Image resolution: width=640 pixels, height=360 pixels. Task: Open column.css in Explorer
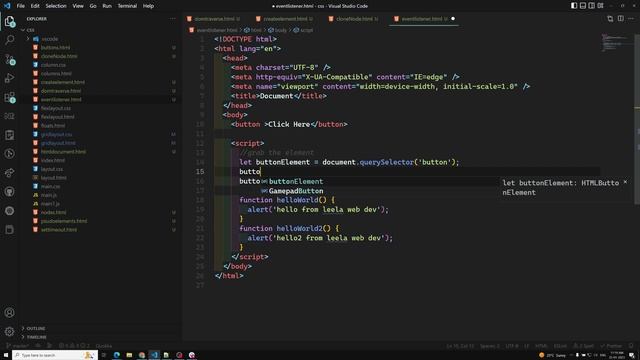[x=53, y=65]
